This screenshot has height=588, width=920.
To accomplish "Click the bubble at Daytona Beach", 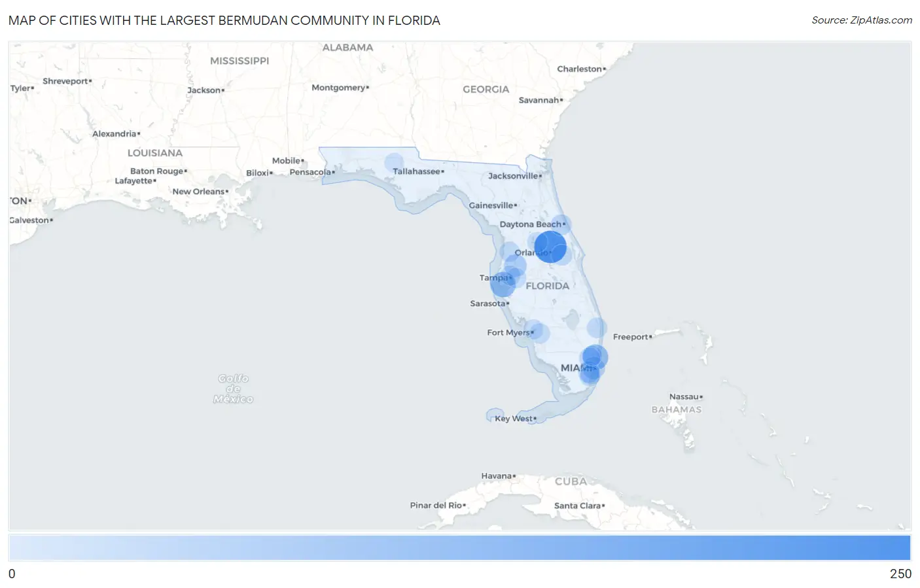I will click(x=561, y=225).
